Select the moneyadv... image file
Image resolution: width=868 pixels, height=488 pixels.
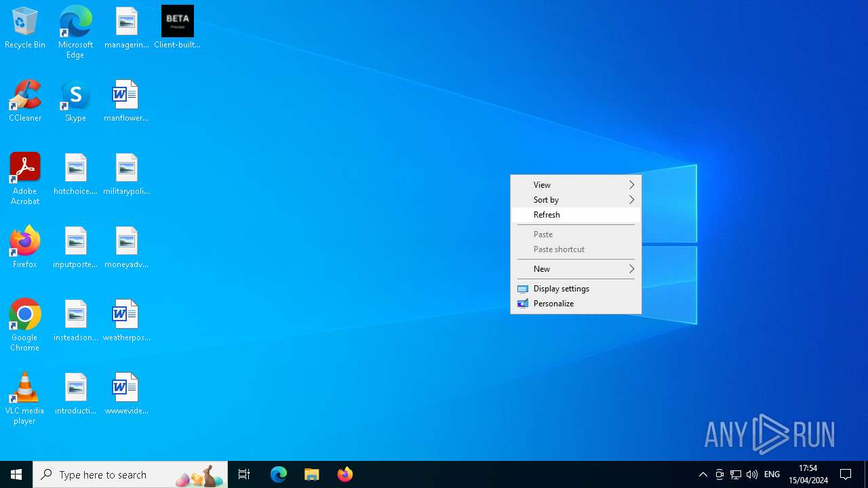[x=126, y=248]
